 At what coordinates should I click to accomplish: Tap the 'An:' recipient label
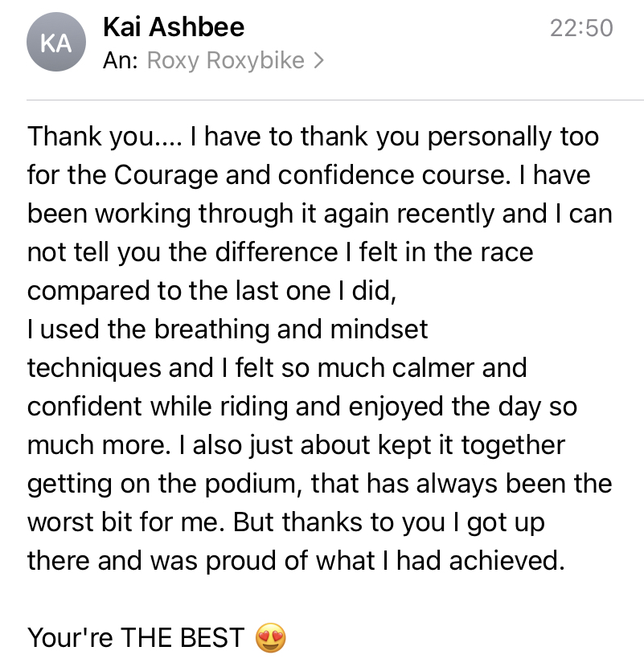121,61
